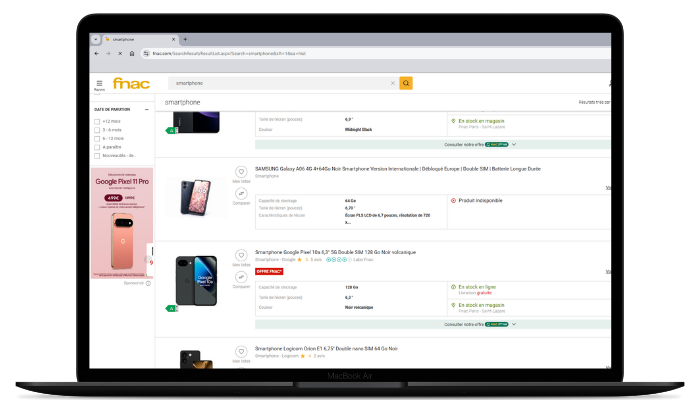Click the Logicom Orion E1 star rating
This screenshot has width=700, height=400.
coord(305,356)
